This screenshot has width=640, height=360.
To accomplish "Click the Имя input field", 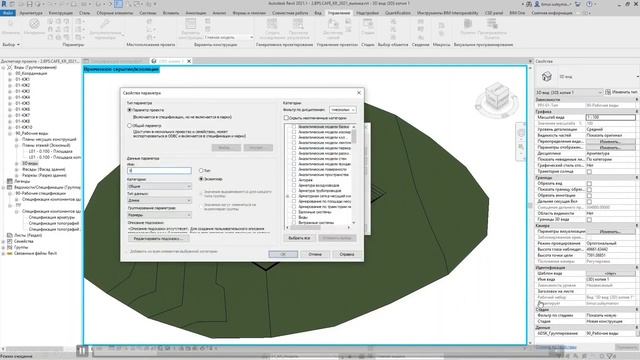I will 159,171.
